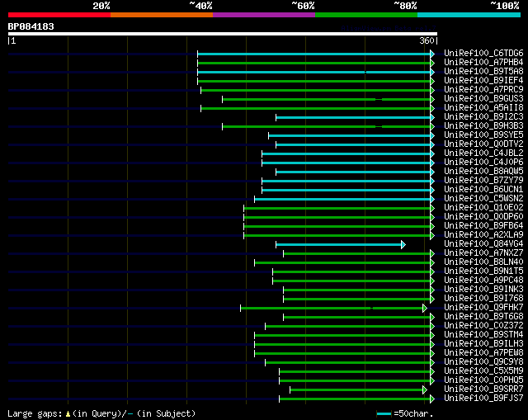This screenshot has height=420, width=528.
Task: Select the UniRef100_B9INK3 hit label
Action: [483, 290]
